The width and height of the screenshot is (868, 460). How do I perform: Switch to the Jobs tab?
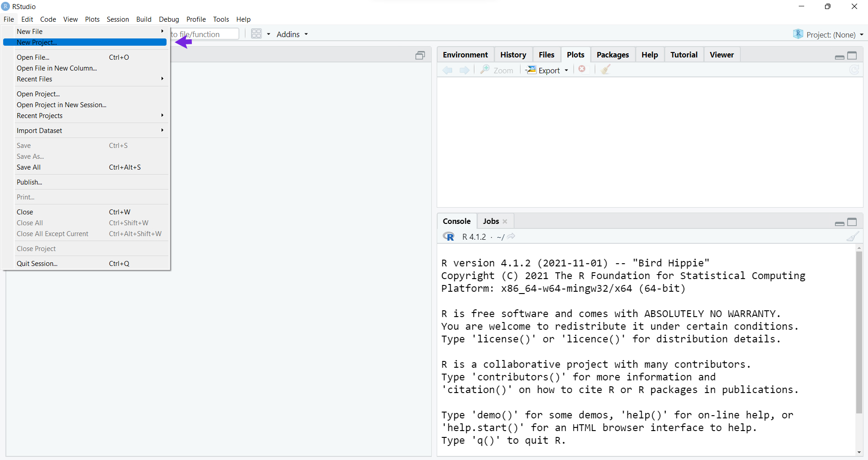coord(491,221)
